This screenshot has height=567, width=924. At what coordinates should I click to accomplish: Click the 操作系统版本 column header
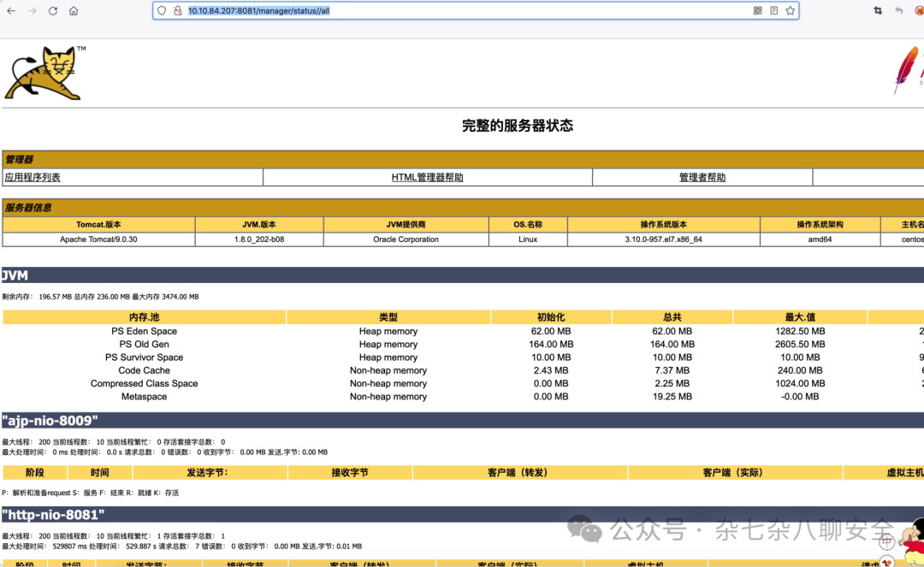click(x=664, y=224)
